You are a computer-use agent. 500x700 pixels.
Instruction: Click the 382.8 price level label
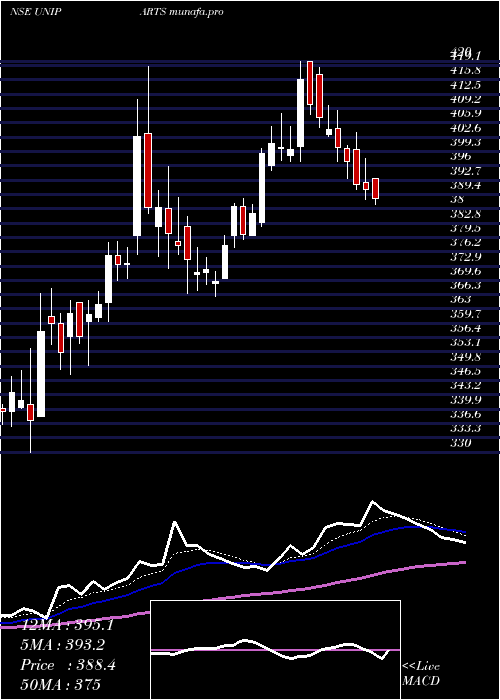(x=464, y=214)
